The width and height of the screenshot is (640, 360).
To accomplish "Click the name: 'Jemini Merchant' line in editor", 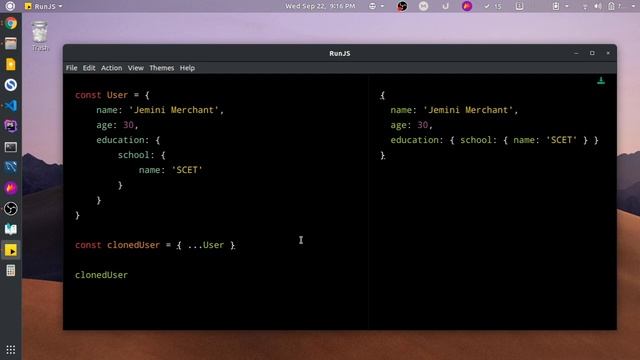I will coord(160,110).
